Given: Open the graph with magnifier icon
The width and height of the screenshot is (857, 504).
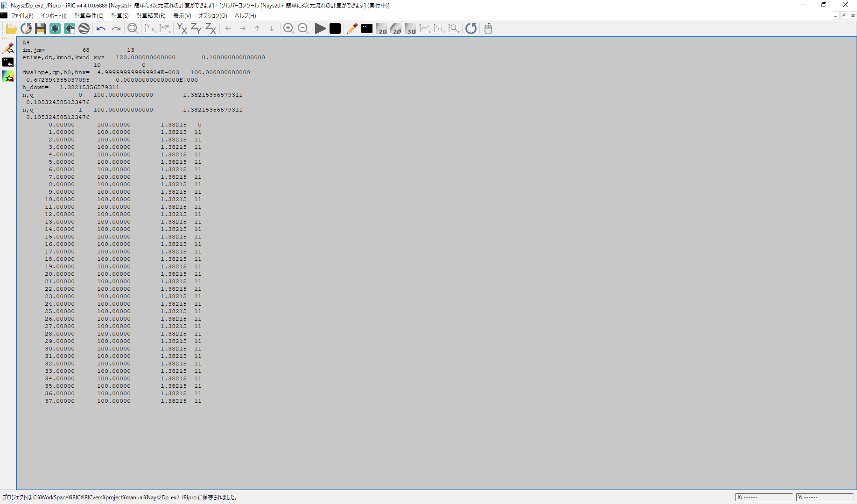Looking at the screenshot, I should click(454, 29).
